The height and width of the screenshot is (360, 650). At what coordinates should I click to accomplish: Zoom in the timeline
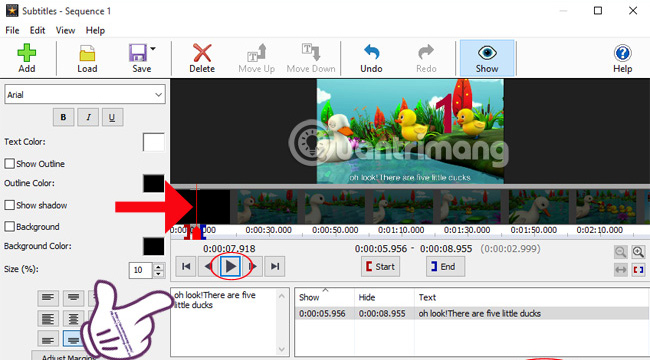(x=638, y=252)
